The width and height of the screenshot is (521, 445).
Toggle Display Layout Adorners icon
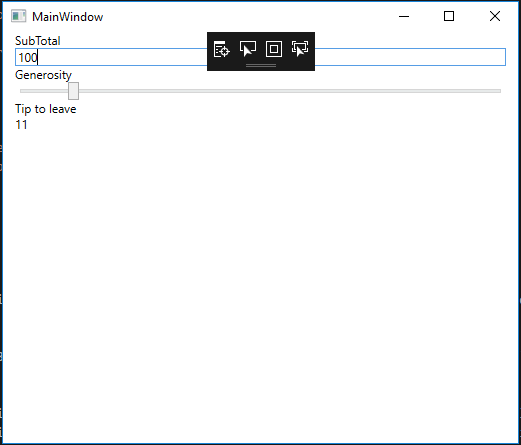tap(274, 49)
